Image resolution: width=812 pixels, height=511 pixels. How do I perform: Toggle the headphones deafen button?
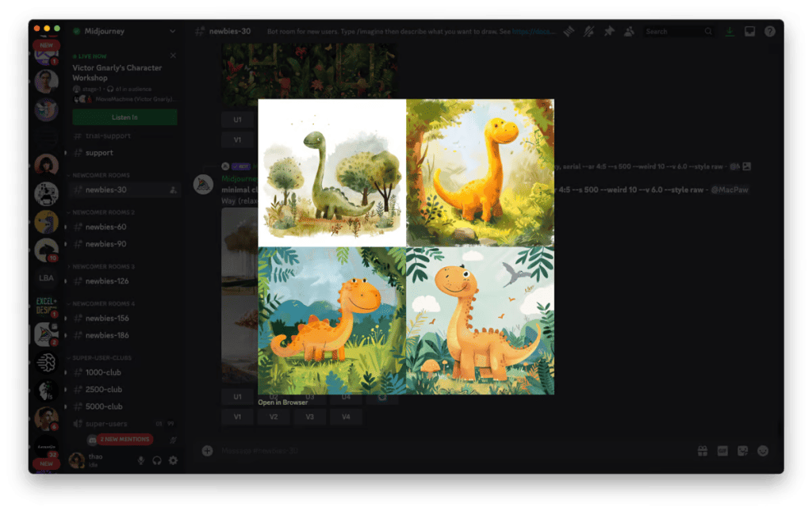[x=157, y=460]
